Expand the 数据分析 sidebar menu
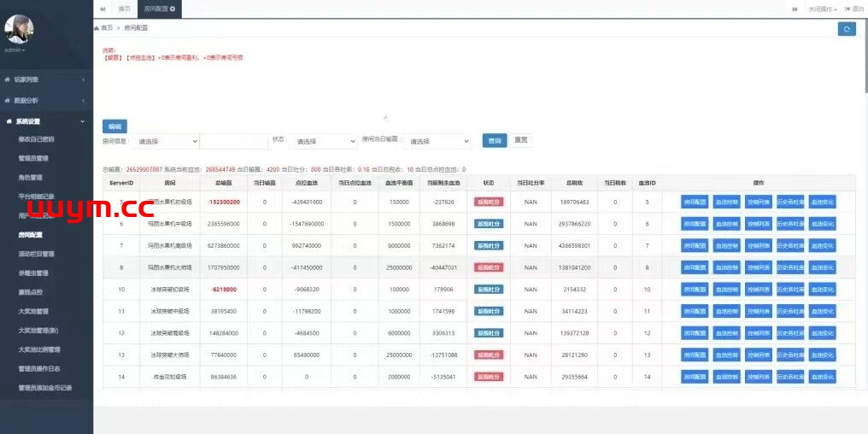The height and width of the screenshot is (434, 868). (x=46, y=100)
